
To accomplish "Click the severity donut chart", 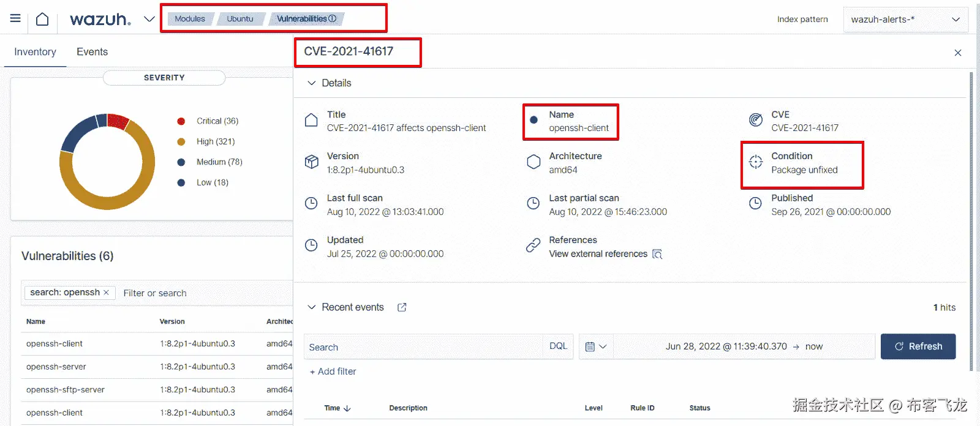I will (107, 162).
